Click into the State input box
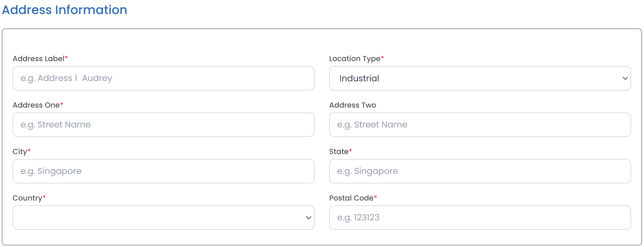The height and width of the screenshot is (247, 644). click(x=480, y=171)
